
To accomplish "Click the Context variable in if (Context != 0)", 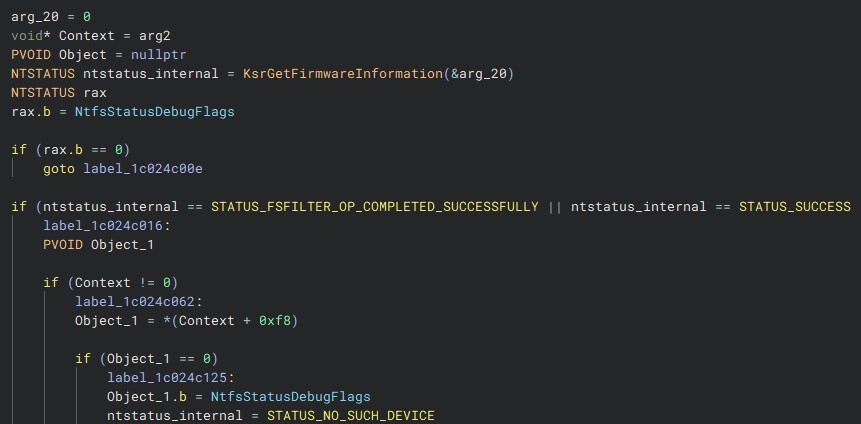I will 103,283.
